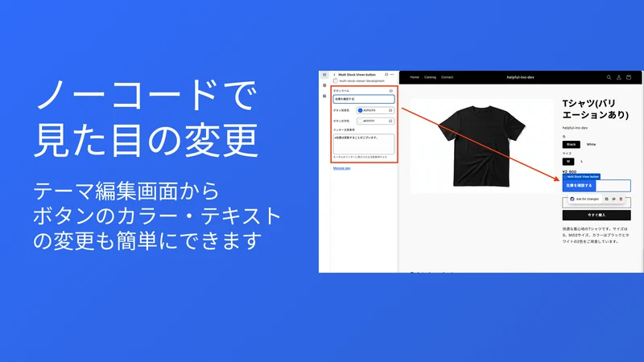Select the Multi Stock Viewer button block tag
644x362 pixels.
coord(581,176)
